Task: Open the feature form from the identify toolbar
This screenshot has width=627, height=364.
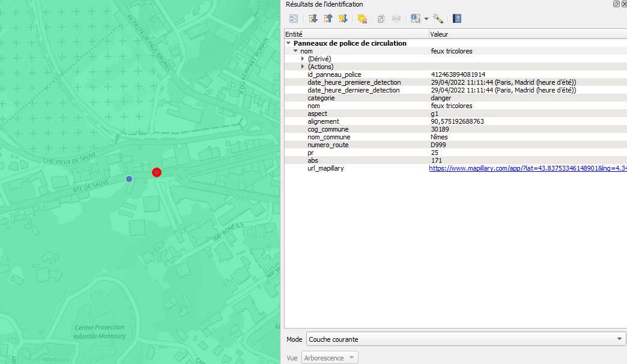Action: (x=294, y=19)
